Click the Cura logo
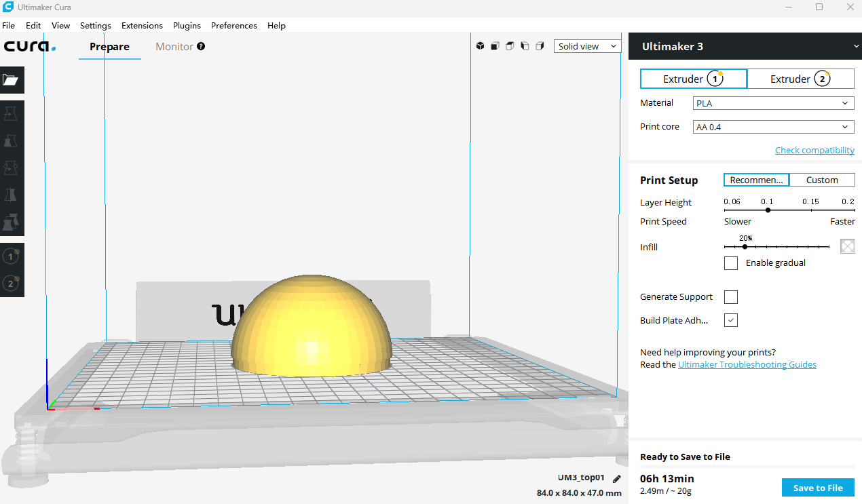The image size is (862, 504). [x=30, y=47]
